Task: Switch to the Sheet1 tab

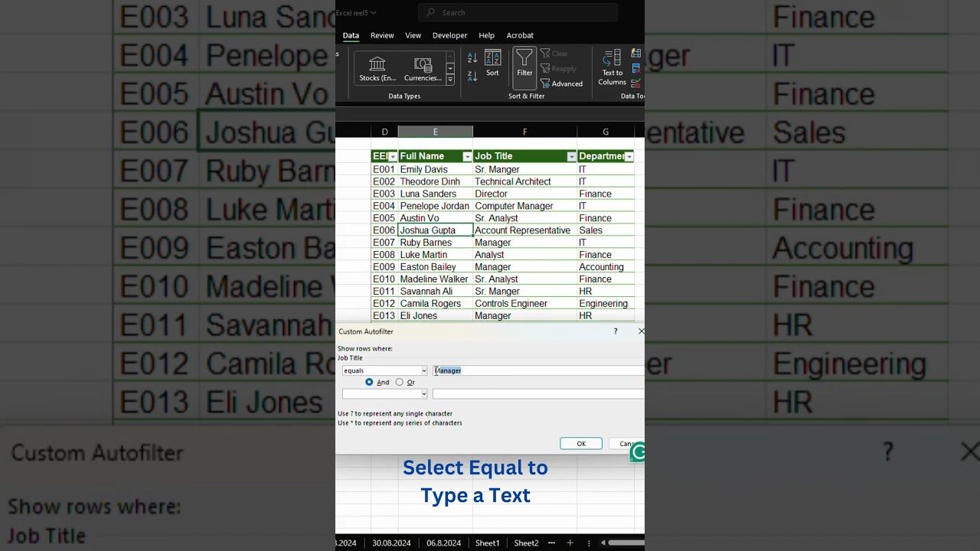Action: coord(488,543)
